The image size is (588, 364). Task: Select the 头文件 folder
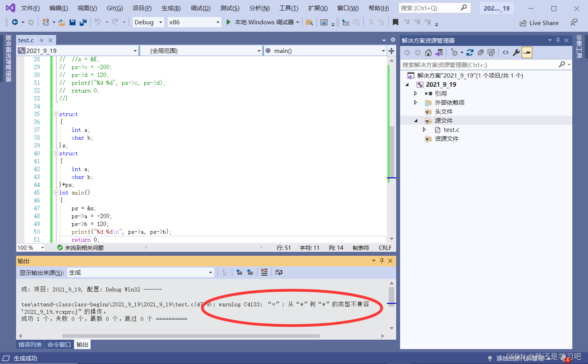point(444,111)
